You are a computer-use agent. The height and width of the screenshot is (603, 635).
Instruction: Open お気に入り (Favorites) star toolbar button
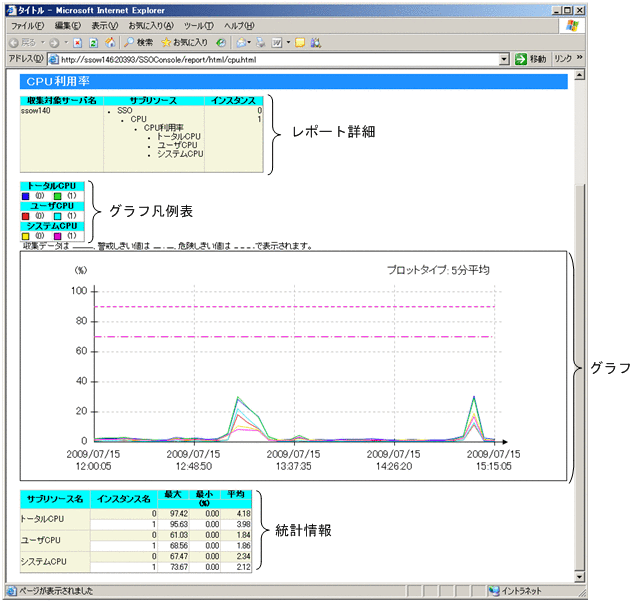(185, 43)
